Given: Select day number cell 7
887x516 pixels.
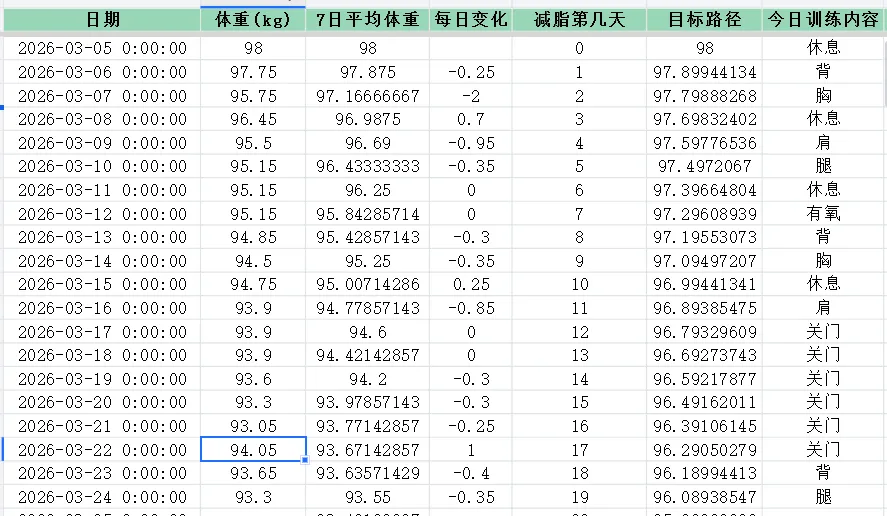Looking at the screenshot, I should coord(579,214).
